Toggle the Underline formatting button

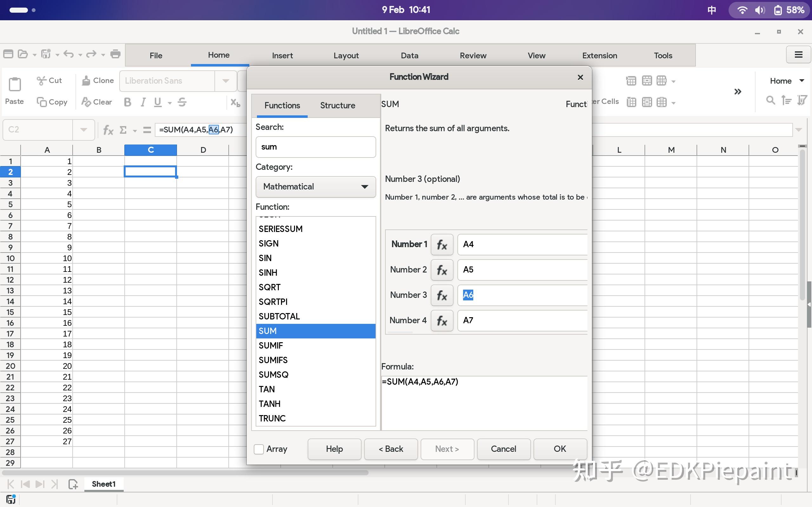(157, 102)
